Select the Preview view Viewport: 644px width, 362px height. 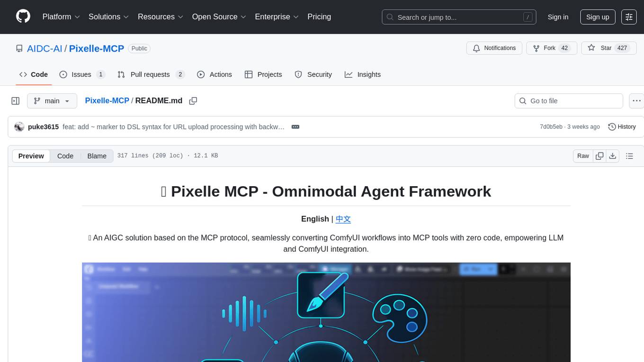pos(31,156)
